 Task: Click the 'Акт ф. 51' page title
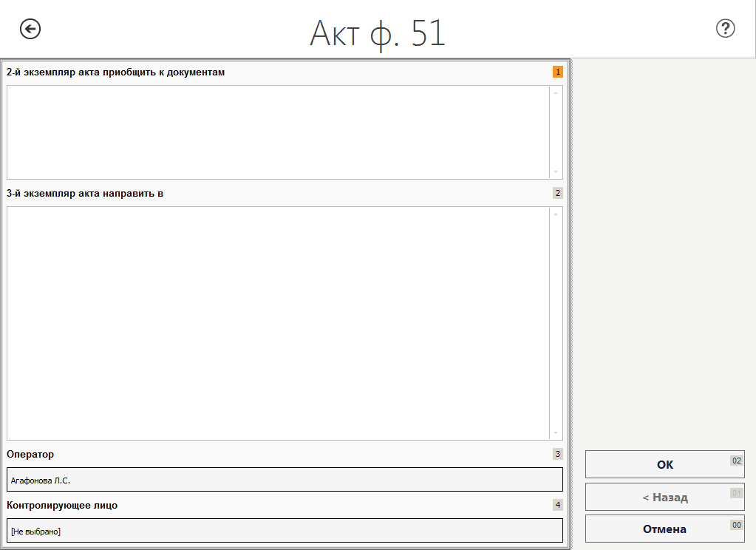click(378, 33)
